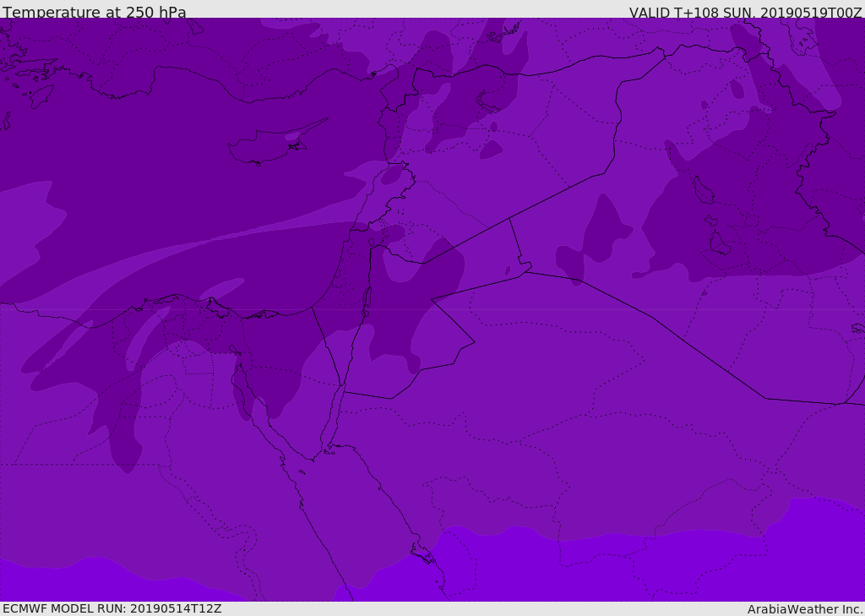This screenshot has width=865, height=616.
Task: Click the 'Temperature at 250 hPa' title text
Action: 95,12
